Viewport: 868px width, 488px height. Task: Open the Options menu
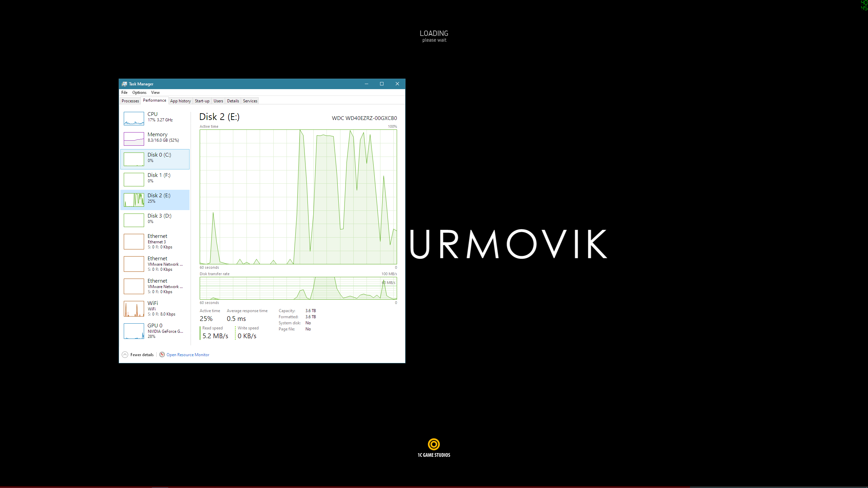139,92
